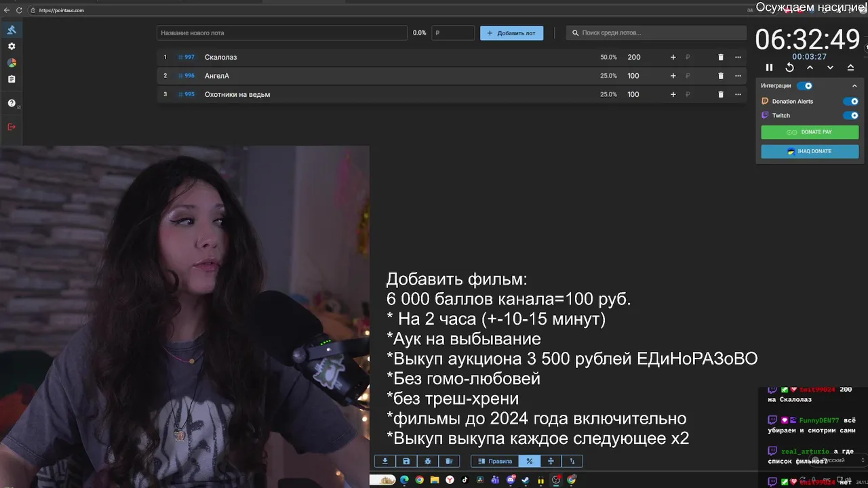Pause the auction timer
This screenshot has height=488, width=868.
point(769,67)
